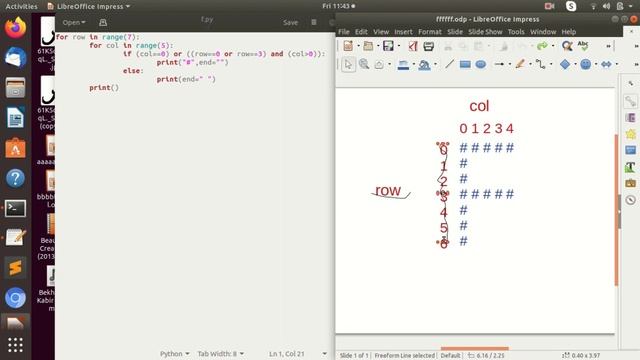Select the Lines and Arrows tool
Screen dimensions: 640x360
499,64
